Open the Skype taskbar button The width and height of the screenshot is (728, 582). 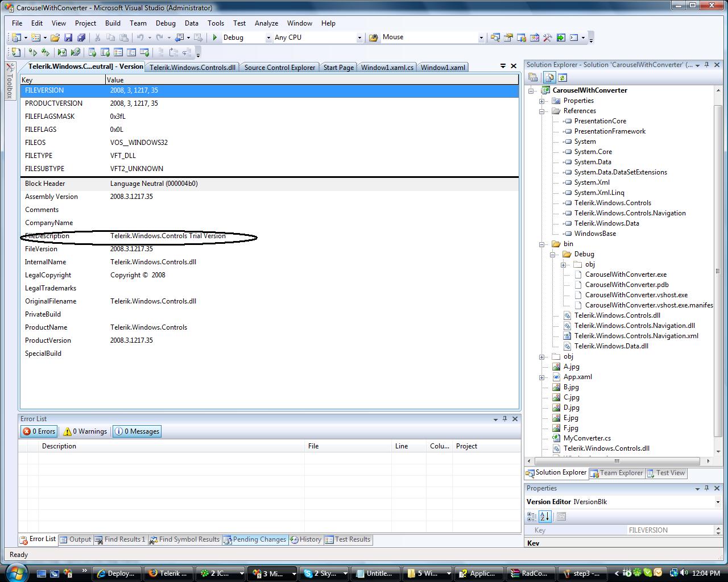coord(325,573)
